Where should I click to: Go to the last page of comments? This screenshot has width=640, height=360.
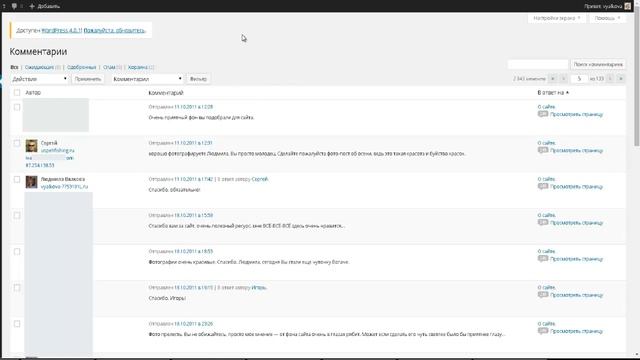[x=621, y=78]
